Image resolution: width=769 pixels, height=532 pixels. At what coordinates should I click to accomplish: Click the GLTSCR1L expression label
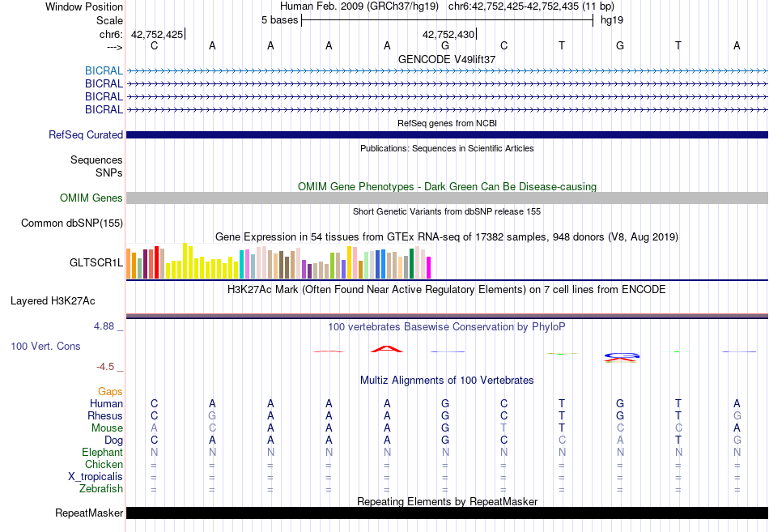click(x=96, y=262)
